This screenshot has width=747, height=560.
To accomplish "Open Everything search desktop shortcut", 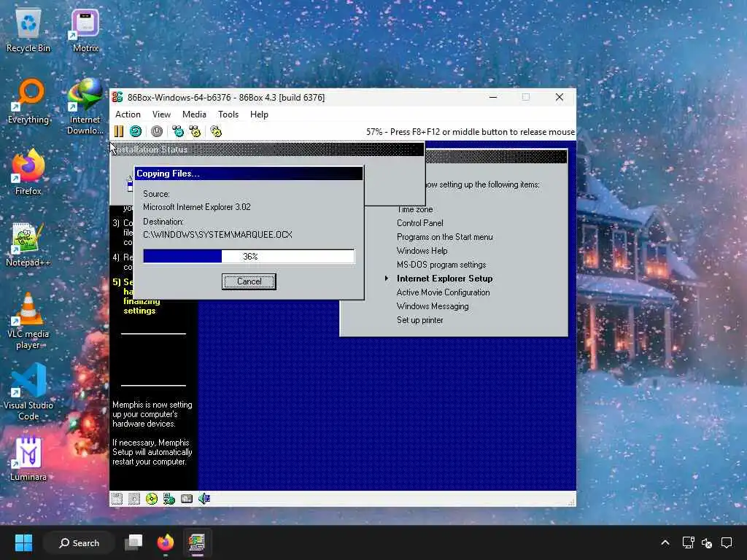I will pos(28,101).
